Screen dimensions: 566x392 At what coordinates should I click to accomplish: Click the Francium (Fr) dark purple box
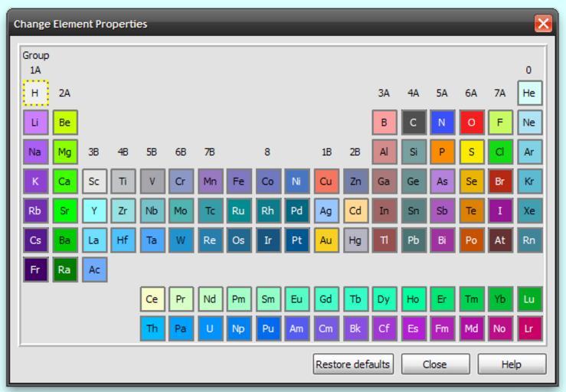coord(35,269)
